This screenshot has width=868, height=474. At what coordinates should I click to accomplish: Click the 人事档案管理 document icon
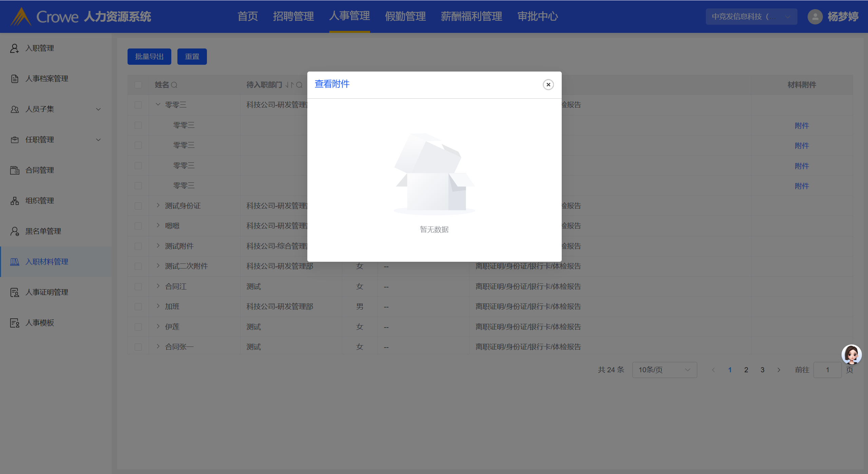click(x=14, y=79)
